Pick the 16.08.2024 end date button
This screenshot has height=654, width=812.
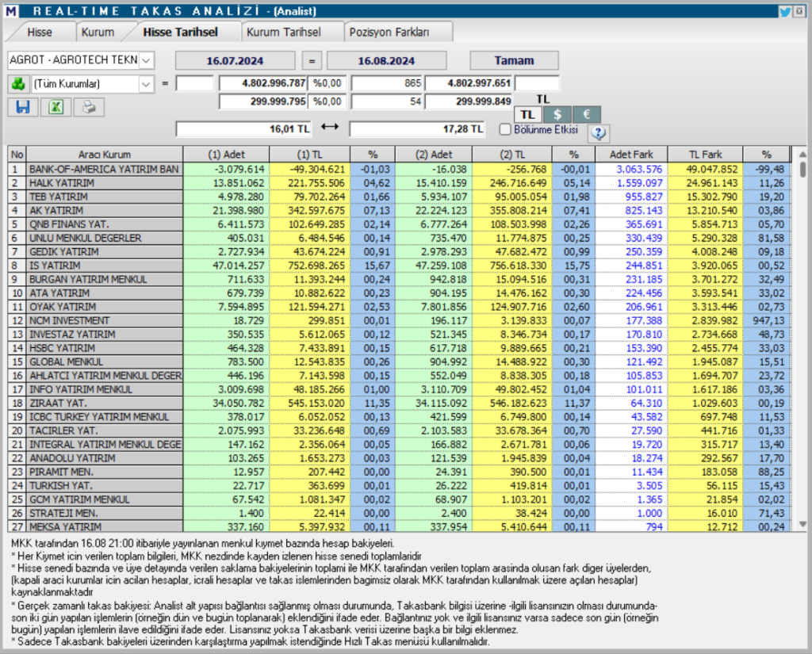click(x=386, y=60)
